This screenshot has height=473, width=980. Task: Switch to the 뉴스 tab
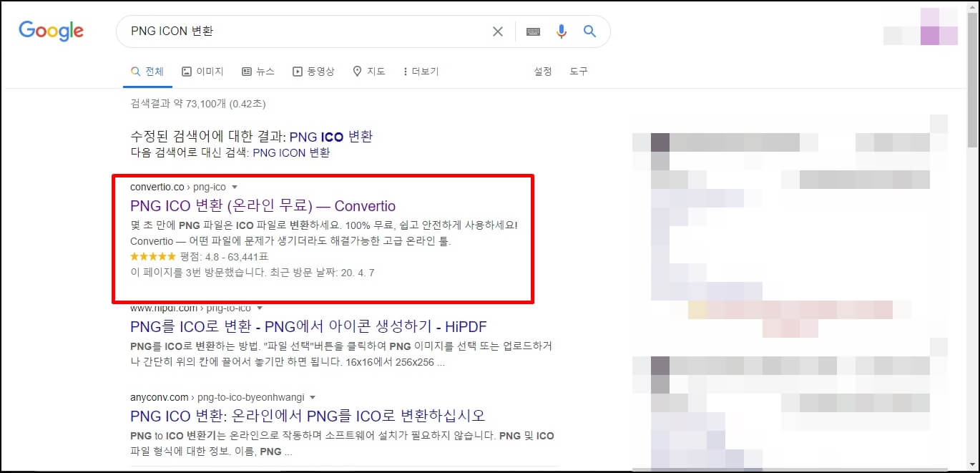tap(258, 72)
